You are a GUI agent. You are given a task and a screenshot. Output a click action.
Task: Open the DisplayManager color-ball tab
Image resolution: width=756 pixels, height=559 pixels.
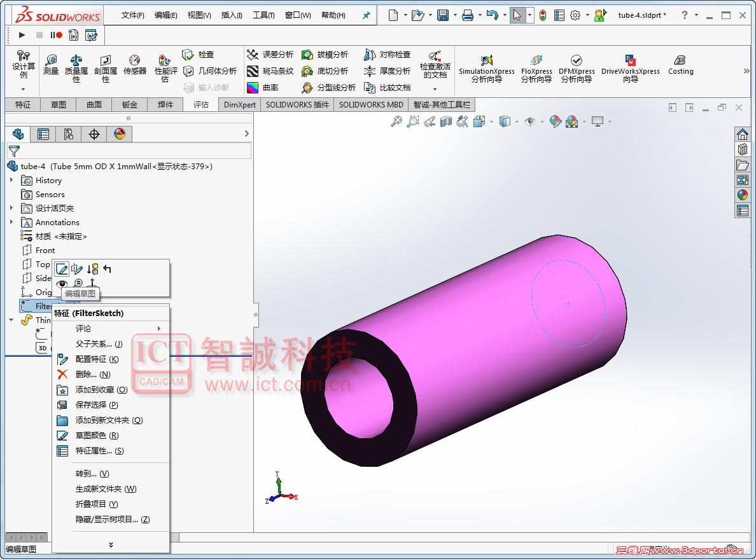[120, 134]
